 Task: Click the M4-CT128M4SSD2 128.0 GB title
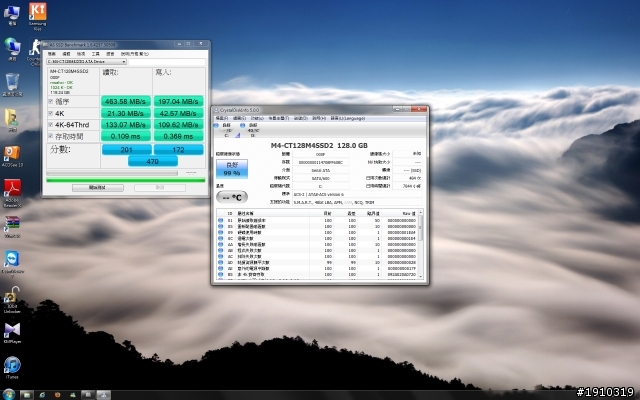319,145
